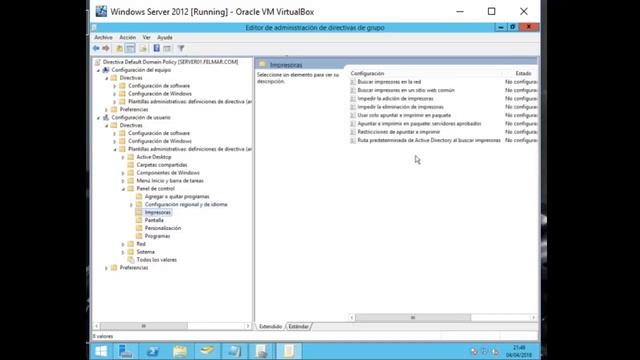Click the 'Todos los valores' icon in tree
This screenshot has width=640, height=360.
pos(131,260)
